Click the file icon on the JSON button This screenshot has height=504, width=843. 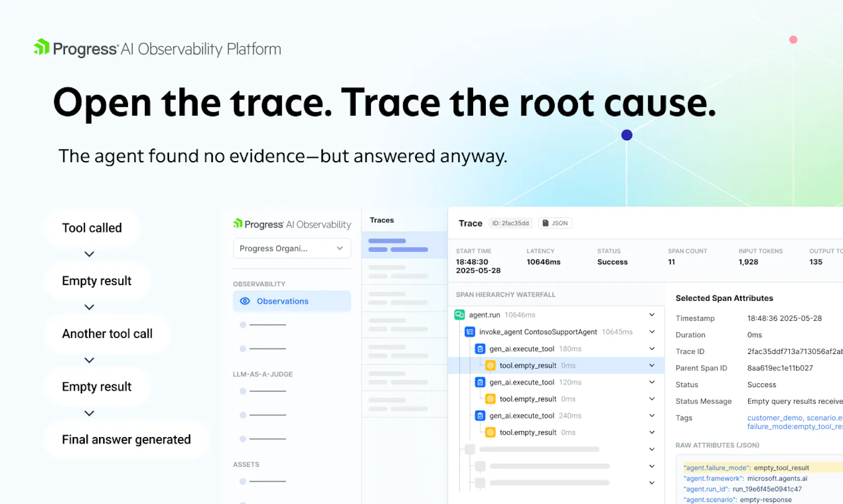pyautogui.click(x=546, y=223)
